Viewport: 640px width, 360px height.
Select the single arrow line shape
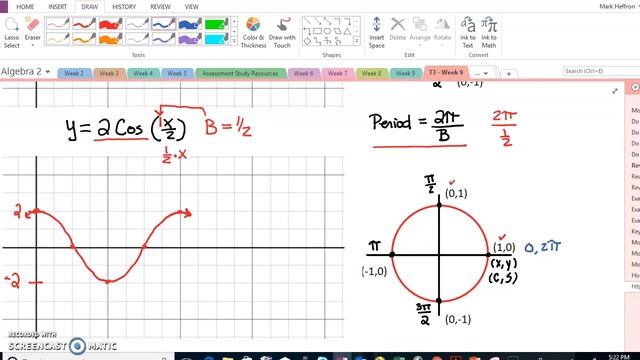pyautogui.click(x=318, y=21)
